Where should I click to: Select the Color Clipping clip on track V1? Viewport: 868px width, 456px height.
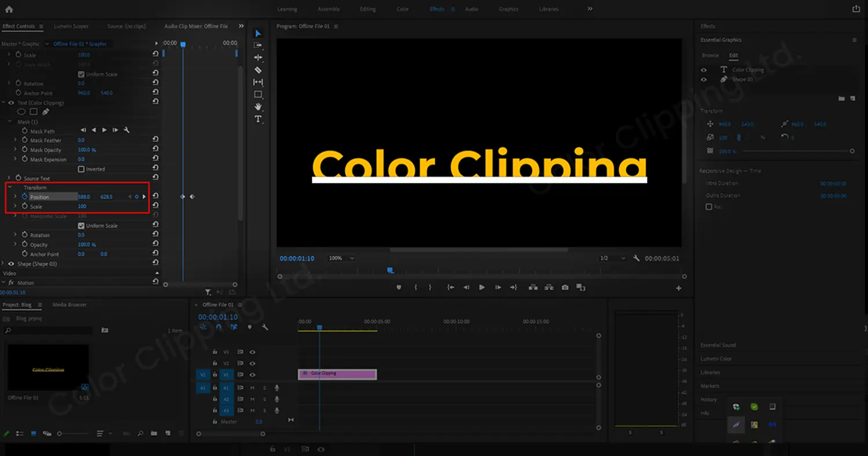(339, 374)
